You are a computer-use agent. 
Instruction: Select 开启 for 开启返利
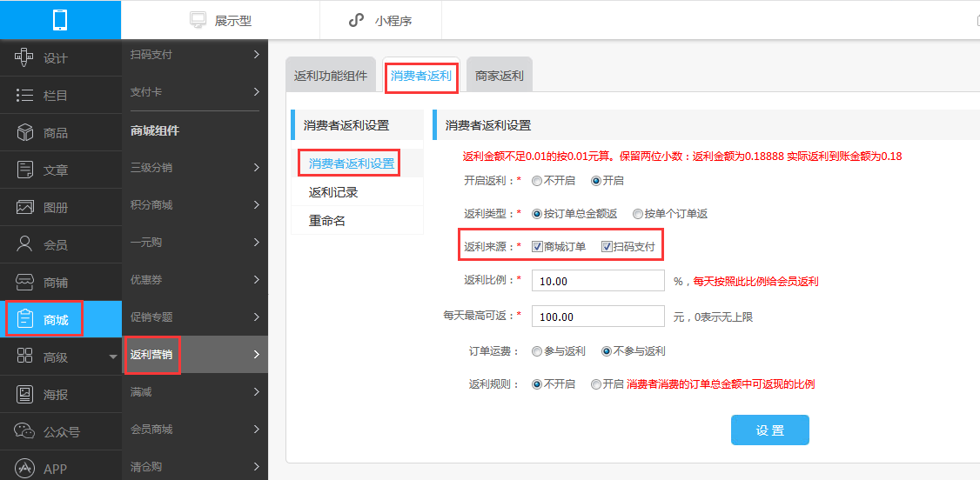click(x=595, y=181)
